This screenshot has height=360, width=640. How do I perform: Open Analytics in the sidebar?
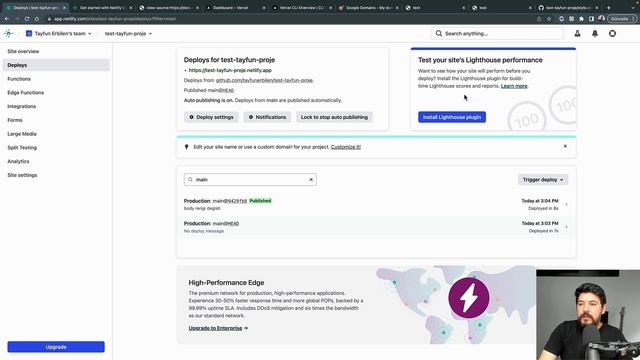18,161
